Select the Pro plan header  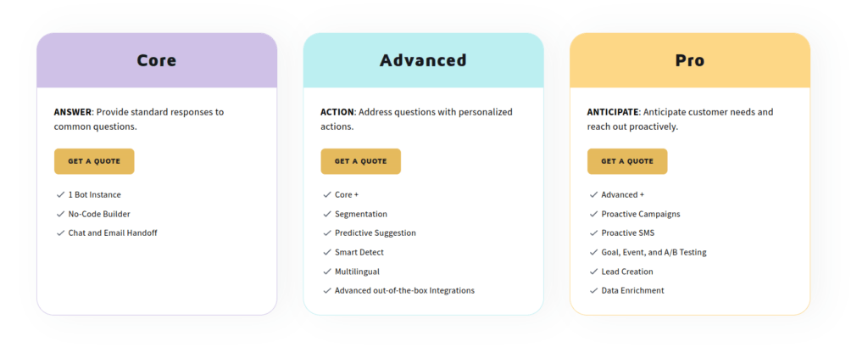(690, 60)
